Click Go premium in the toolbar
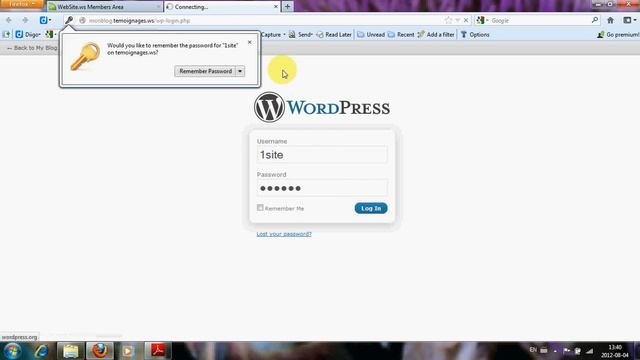 coord(618,35)
